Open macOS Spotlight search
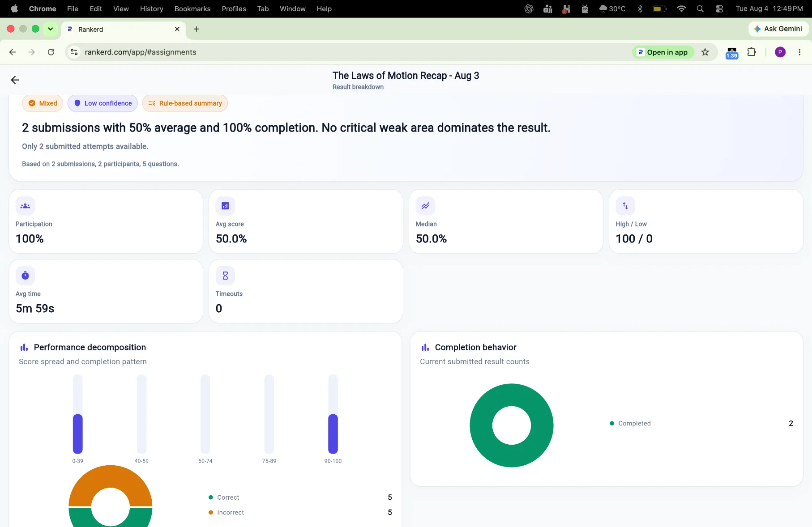Image resolution: width=812 pixels, height=527 pixels. [700, 8]
